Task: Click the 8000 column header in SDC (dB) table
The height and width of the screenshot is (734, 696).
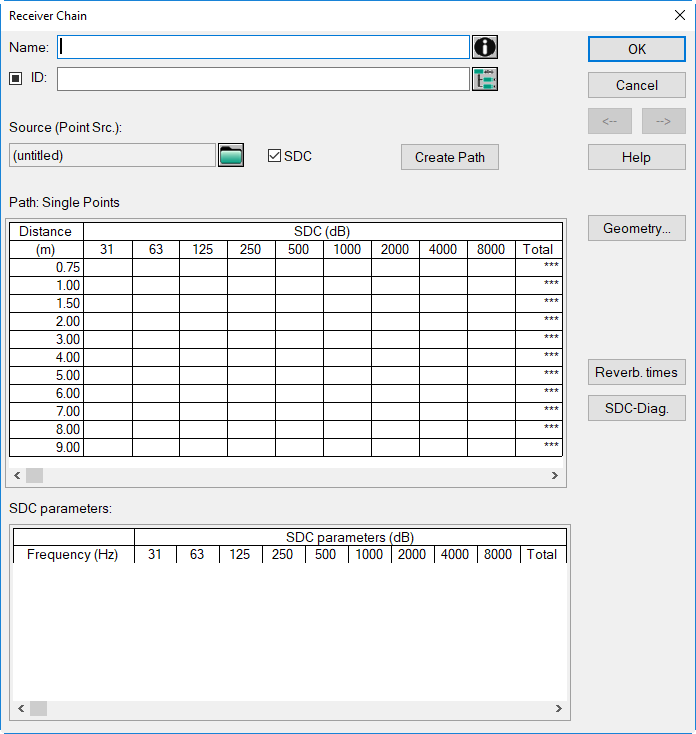Action: tap(491, 250)
